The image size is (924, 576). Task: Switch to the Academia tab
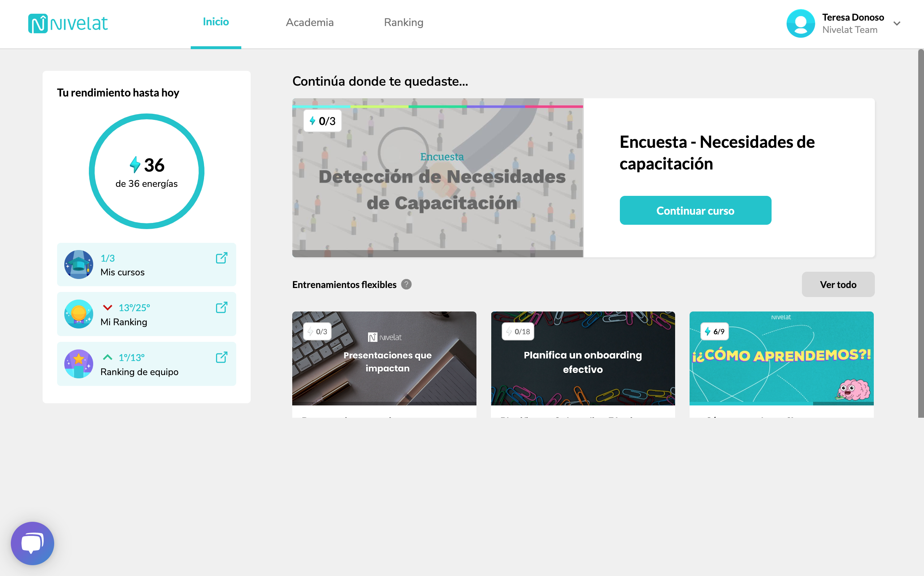pyautogui.click(x=310, y=22)
